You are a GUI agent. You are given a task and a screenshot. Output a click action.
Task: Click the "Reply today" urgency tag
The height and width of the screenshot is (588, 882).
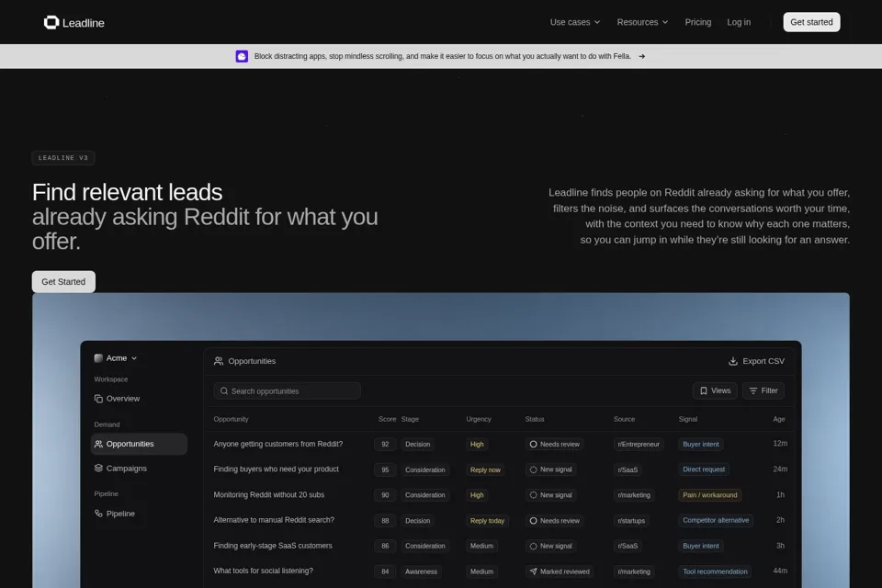[x=487, y=521]
